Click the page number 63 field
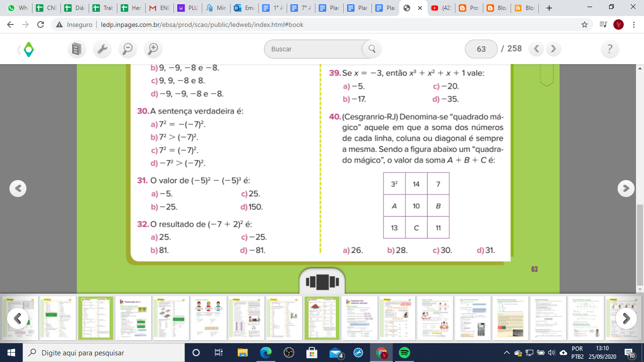Image resolution: width=644 pixels, height=362 pixels. (481, 49)
